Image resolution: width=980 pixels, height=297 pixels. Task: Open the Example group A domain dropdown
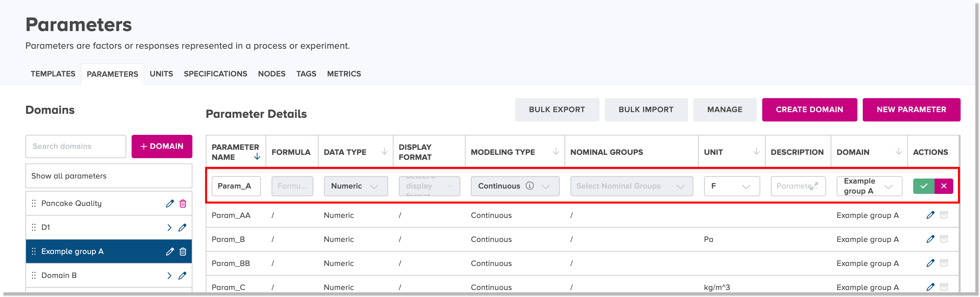[869, 186]
